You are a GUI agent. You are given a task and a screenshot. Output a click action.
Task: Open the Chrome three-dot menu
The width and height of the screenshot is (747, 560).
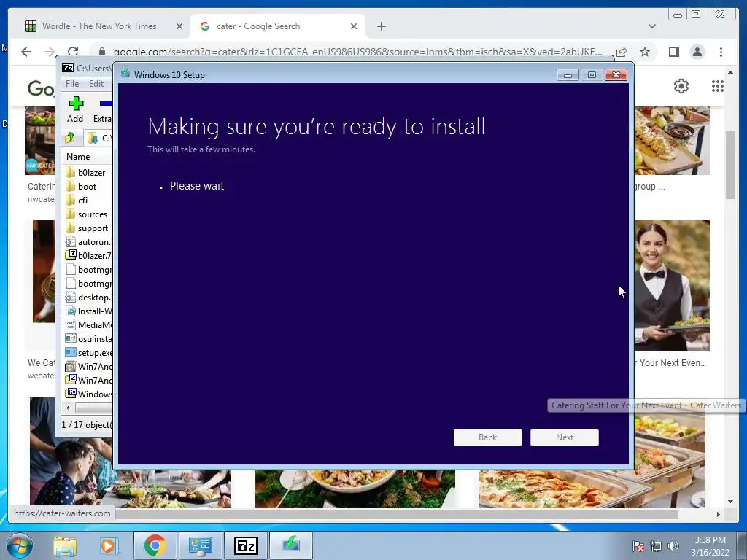pos(721,52)
